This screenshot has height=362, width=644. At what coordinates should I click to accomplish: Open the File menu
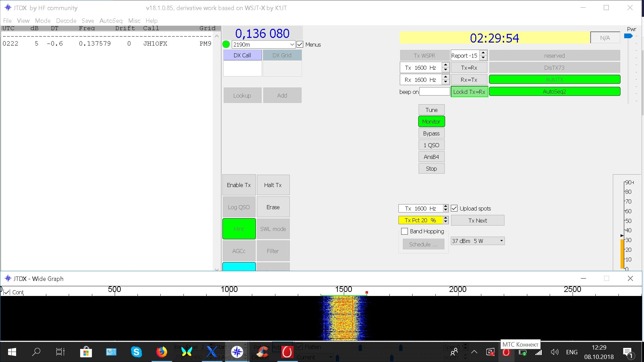pyautogui.click(x=7, y=20)
